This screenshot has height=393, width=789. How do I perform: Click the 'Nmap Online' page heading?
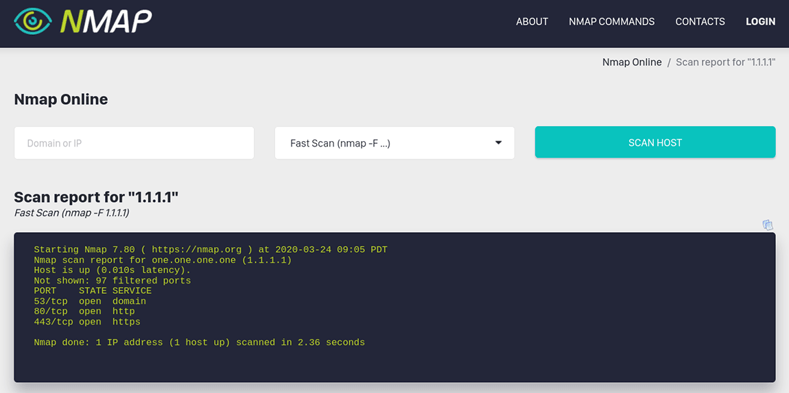(x=61, y=100)
